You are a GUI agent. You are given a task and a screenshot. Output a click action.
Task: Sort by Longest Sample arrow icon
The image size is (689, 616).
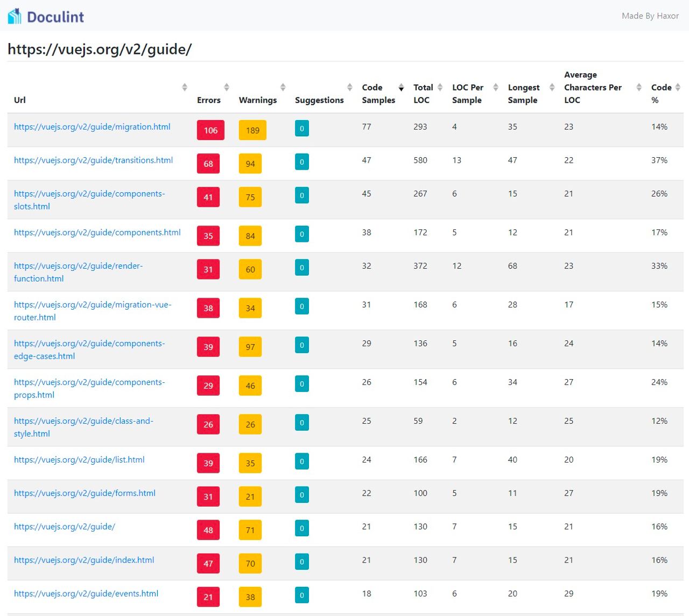coord(552,87)
